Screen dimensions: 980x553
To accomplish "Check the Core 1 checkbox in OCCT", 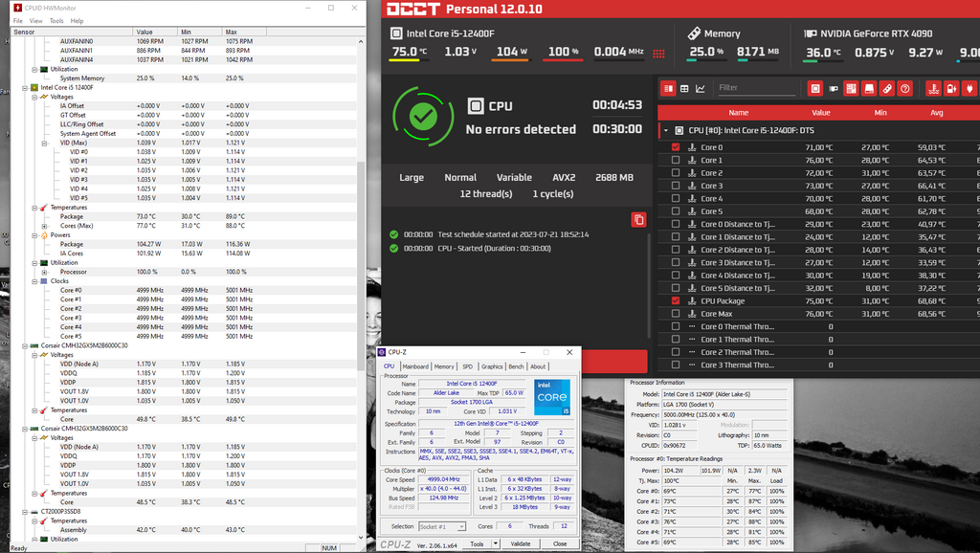I will (676, 160).
